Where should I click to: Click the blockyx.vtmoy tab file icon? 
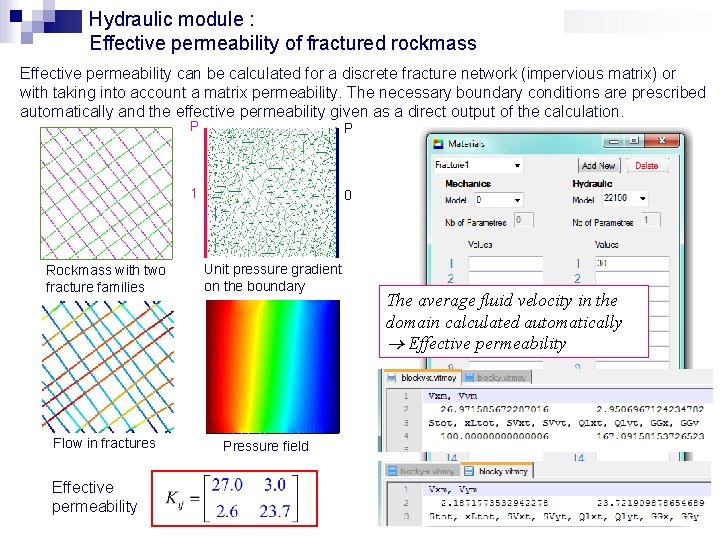coord(392,377)
